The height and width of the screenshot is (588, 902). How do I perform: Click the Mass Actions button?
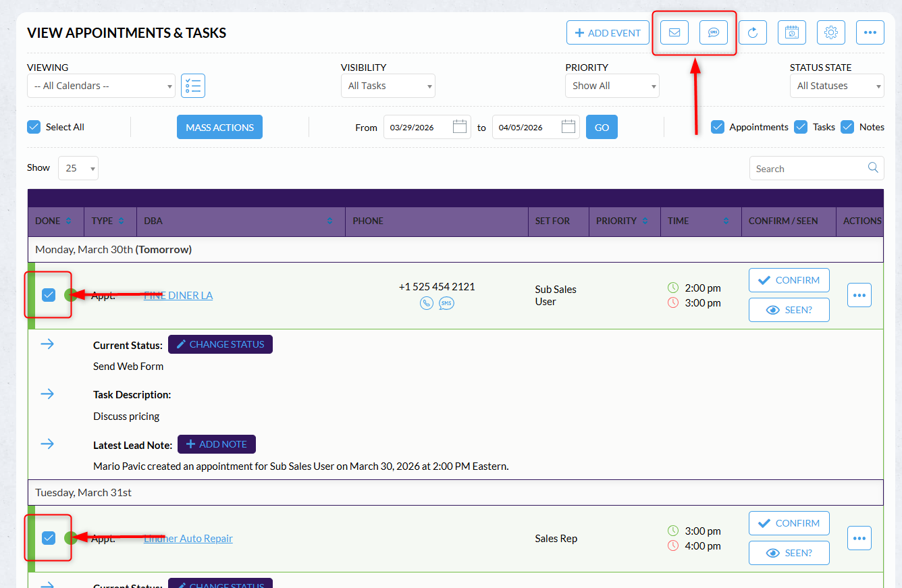(219, 127)
